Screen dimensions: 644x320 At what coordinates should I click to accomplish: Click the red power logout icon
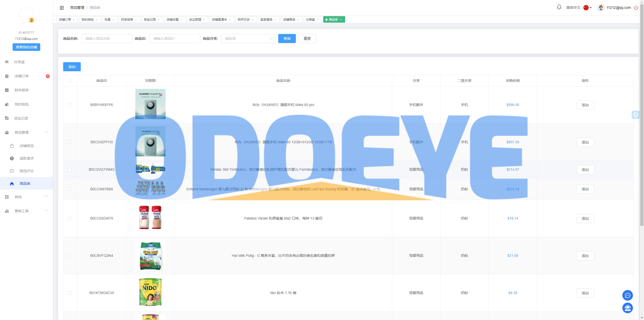coord(636,8)
